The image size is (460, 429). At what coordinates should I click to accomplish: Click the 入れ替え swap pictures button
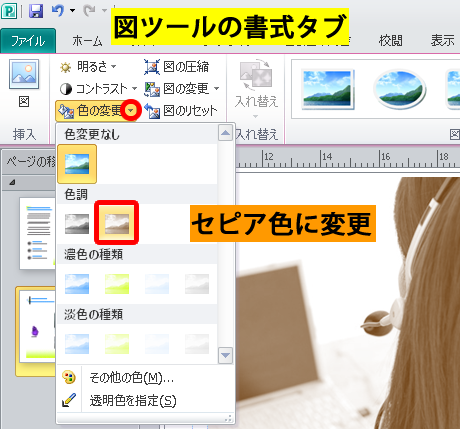pos(256,88)
